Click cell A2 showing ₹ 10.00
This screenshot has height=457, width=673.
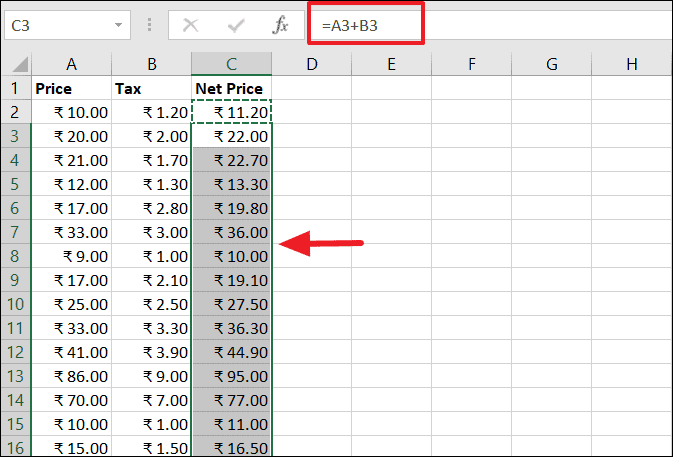(71, 112)
